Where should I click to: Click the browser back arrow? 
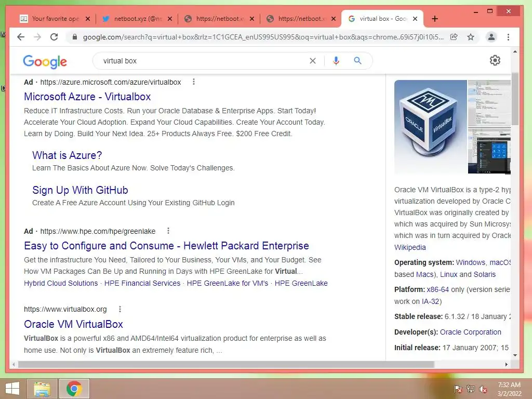21,37
